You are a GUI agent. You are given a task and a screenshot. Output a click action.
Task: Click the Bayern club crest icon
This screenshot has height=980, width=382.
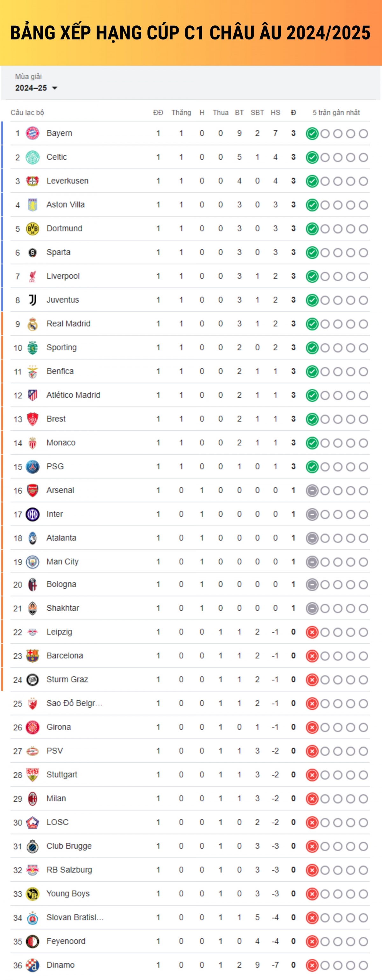[32, 134]
